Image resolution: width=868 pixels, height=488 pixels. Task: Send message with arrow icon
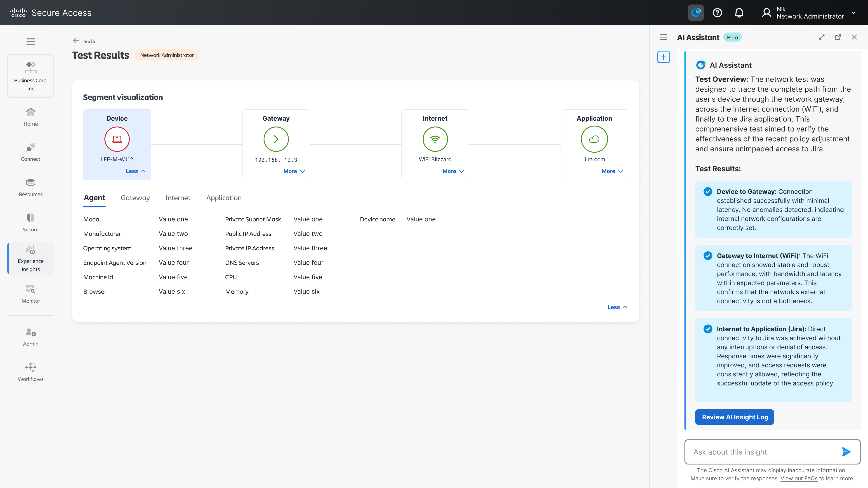(x=846, y=452)
